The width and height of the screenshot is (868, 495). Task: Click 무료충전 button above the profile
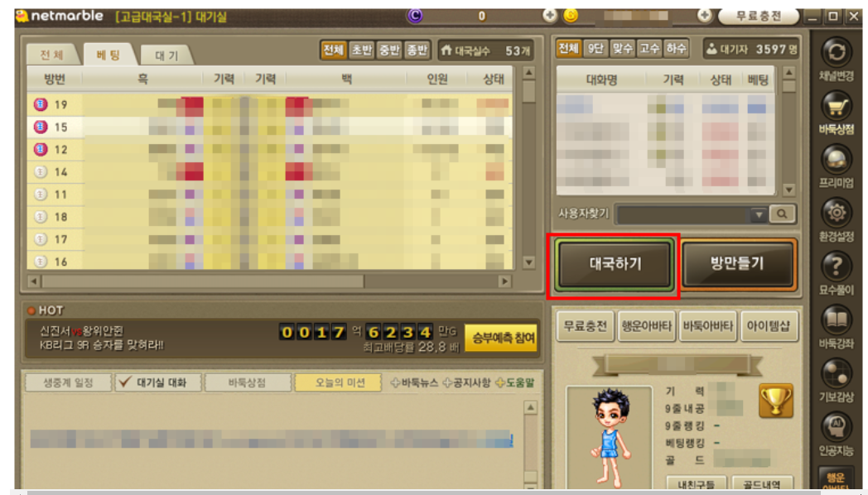coord(585,326)
